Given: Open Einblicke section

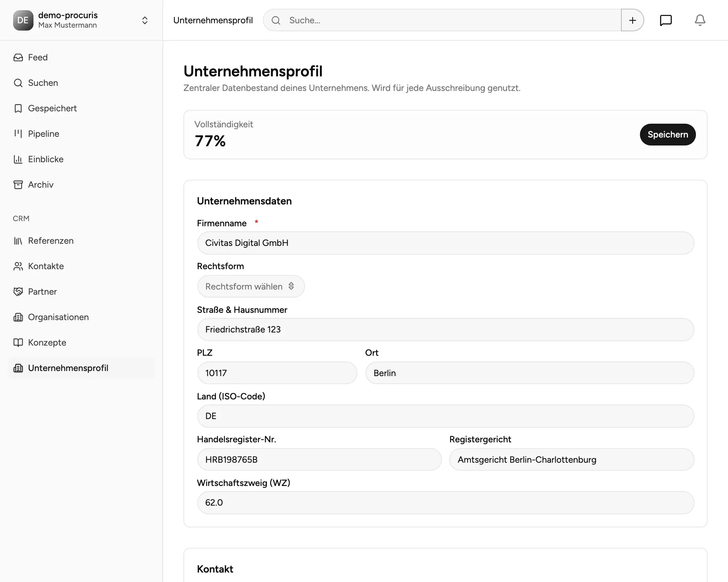Looking at the screenshot, I should click(x=82, y=159).
